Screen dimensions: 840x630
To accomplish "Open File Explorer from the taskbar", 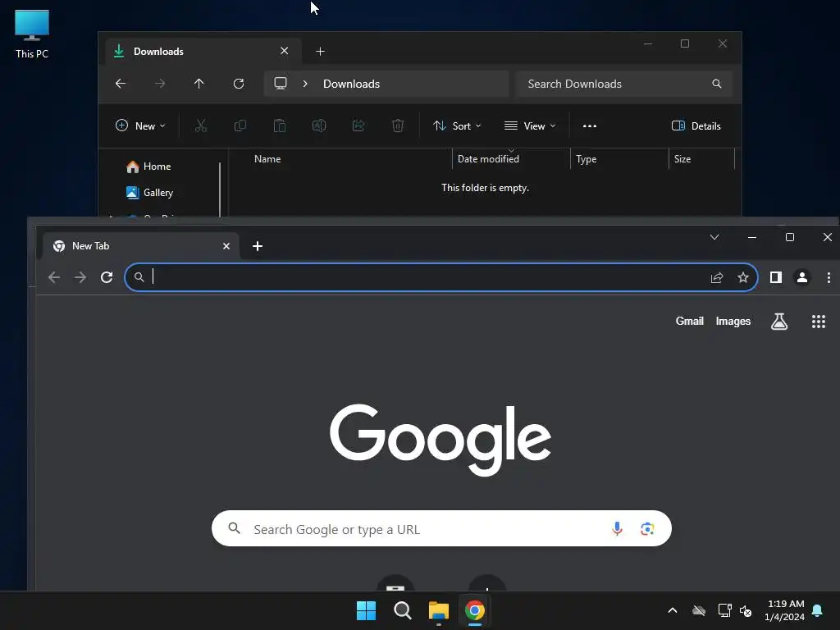I will (438, 610).
